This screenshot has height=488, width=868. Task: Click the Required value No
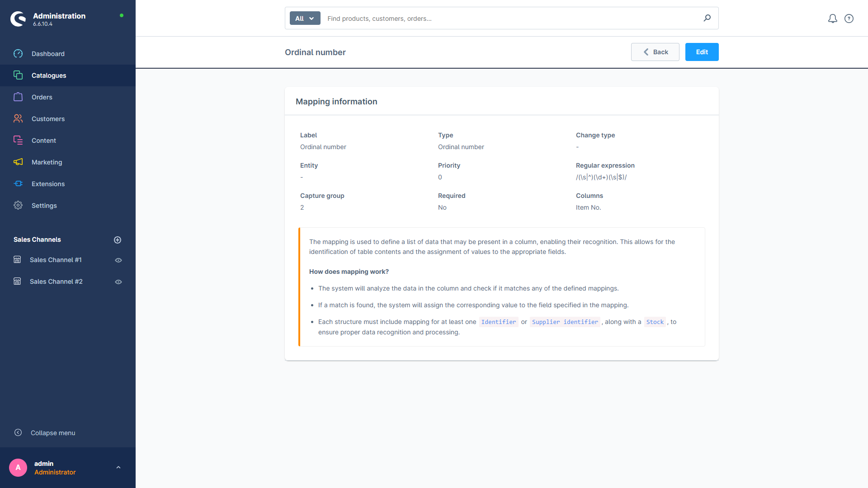tap(442, 207)
